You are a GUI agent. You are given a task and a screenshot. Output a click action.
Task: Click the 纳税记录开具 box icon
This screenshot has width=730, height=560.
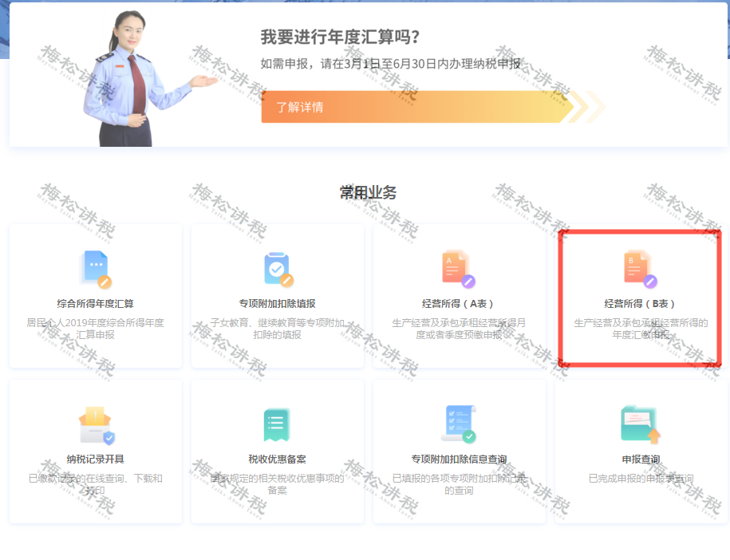(96, 425)
